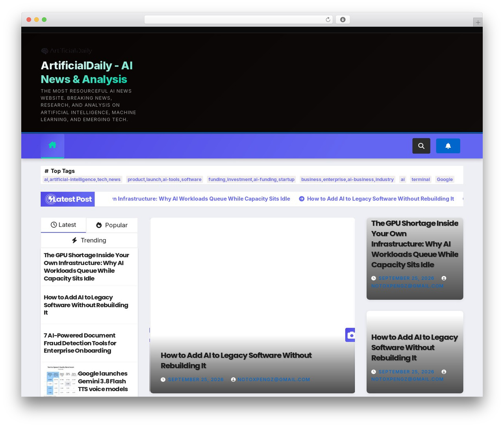The width and height of the screenshot is (504, 427).
Task: Click the arrow icon before ticker headline
Action: point(302,199)
